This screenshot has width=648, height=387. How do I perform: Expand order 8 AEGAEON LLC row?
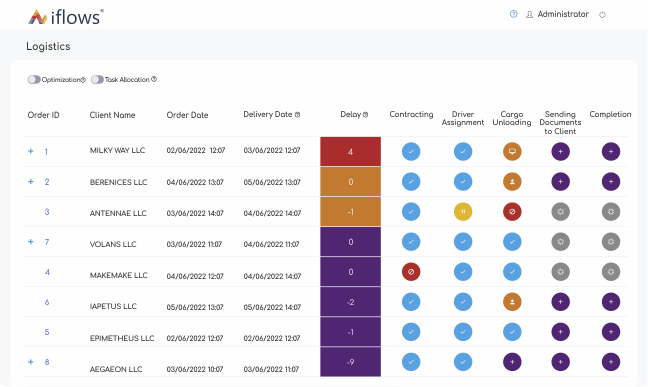pyautogui.click(x=31, y=362)
